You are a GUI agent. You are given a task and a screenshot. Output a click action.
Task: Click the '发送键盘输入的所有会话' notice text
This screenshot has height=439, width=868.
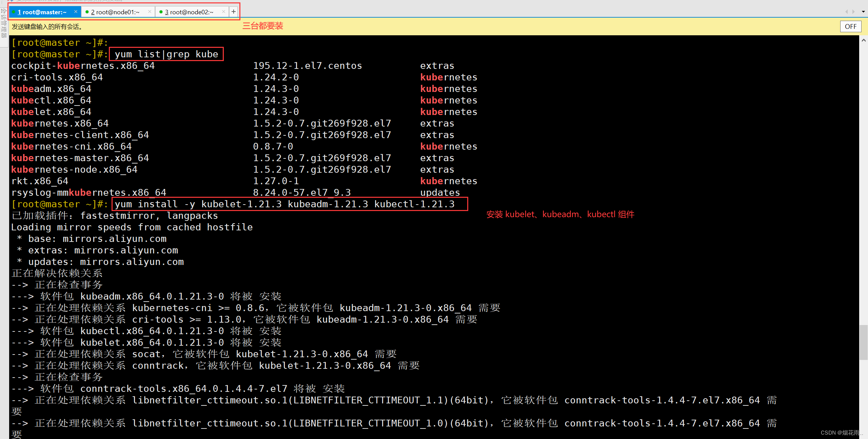[47, 26]
